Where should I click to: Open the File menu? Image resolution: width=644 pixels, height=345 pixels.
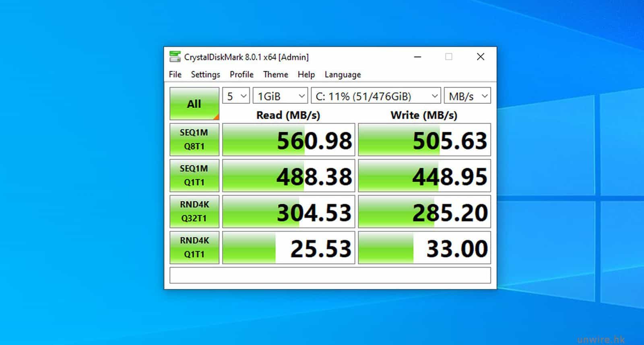[x=175, y=74]
